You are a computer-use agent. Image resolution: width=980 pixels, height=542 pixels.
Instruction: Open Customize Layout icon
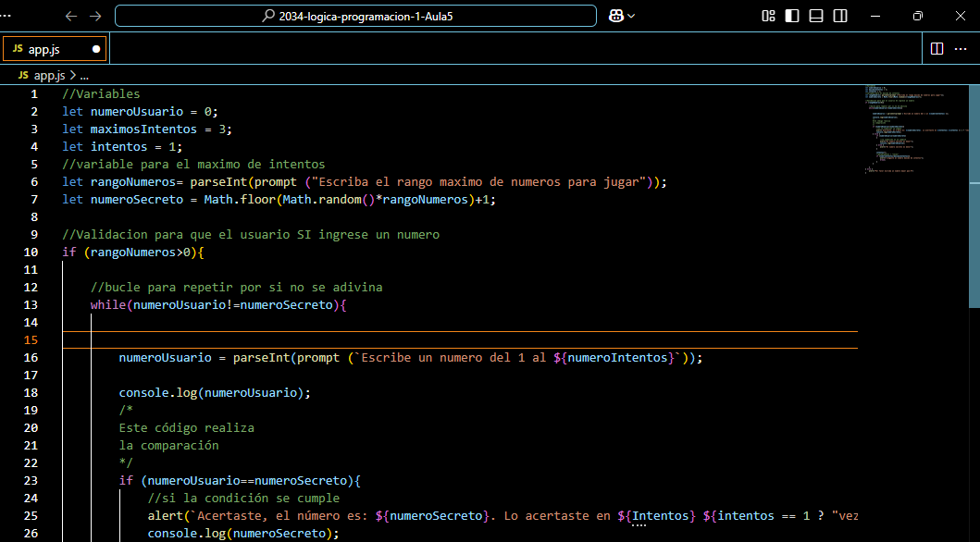point(769,17)
